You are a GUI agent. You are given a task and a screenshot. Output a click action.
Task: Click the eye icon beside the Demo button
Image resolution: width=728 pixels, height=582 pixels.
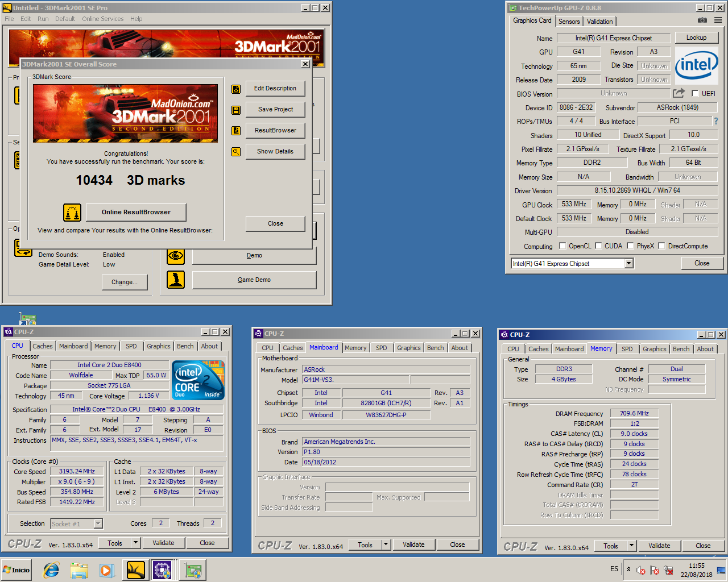(x=176, y=256)
